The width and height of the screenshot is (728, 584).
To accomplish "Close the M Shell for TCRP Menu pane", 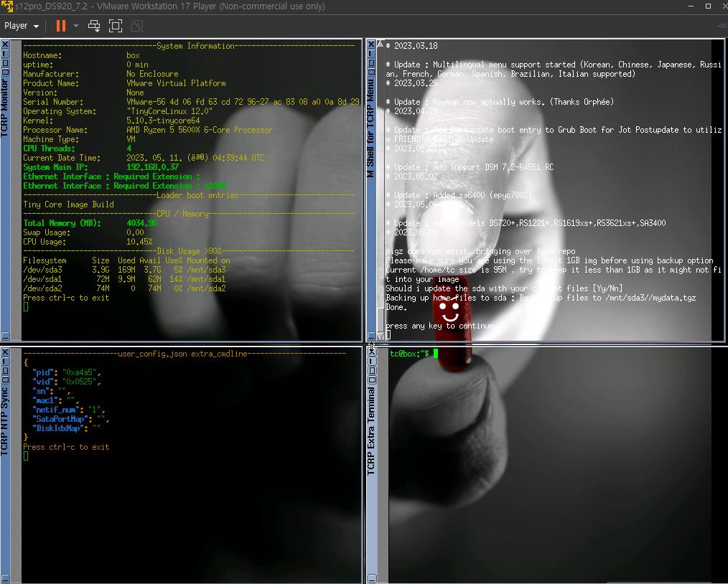I will tap(371, 44).
